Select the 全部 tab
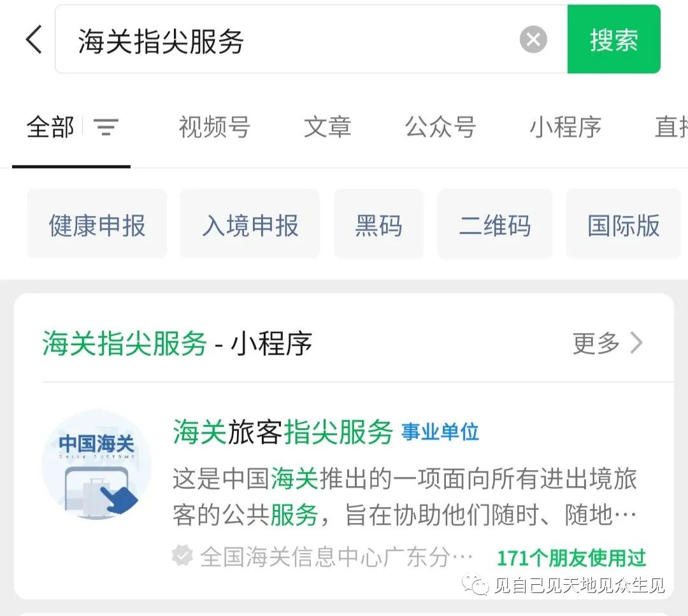688x616 pixels. pos(50,127)
